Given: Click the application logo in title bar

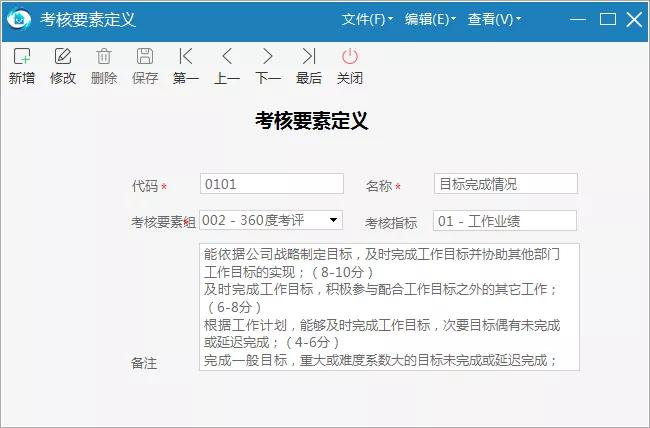Looking at the screenshot, I should click(19, 19).
